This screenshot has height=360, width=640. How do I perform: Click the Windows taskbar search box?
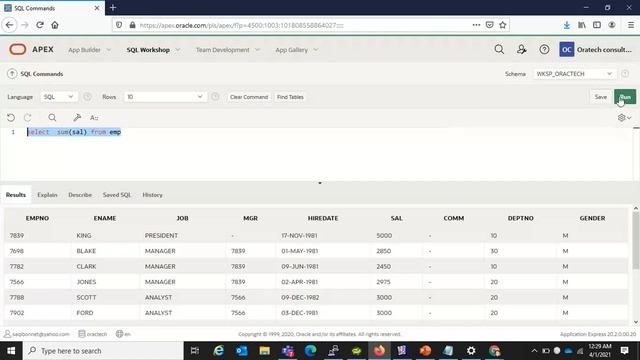click(103, 351)
